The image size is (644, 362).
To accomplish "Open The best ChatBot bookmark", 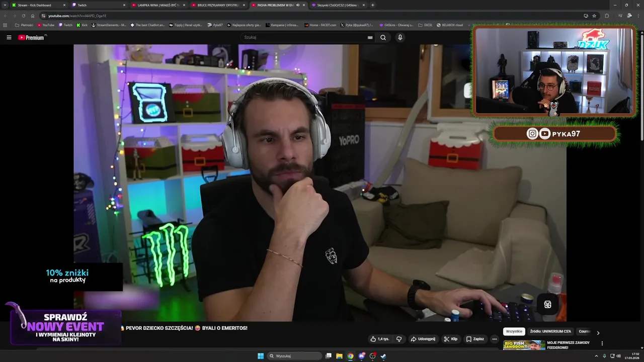I will 147,25.
